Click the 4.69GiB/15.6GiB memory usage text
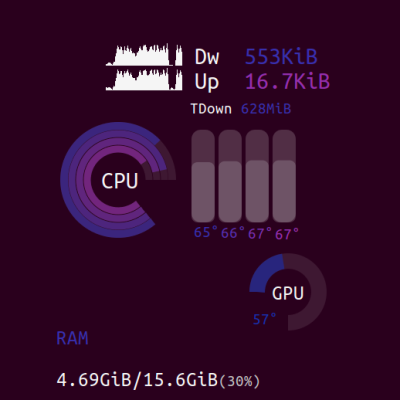400x400 pixels. [137, 380]
